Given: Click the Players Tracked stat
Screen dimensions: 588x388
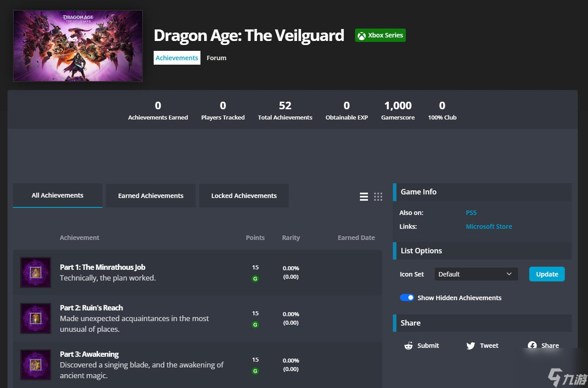Looking at the screenshot, I should pos(223,111).
